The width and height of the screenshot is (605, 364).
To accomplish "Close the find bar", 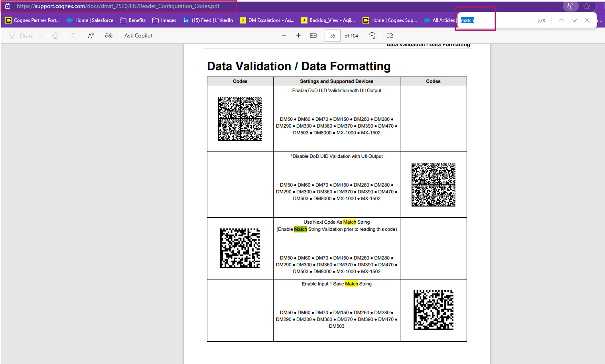I will [x=587, y=20].
